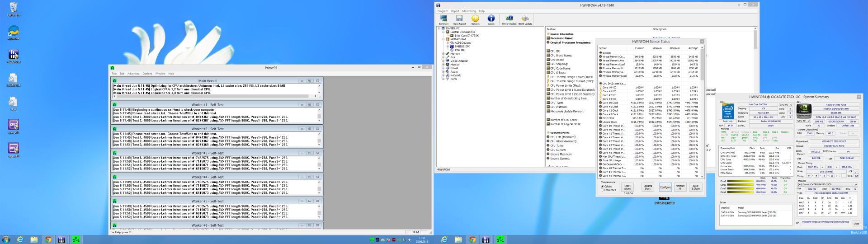This screenshot has width=868, height=244.
Task: Select SMBIOS DMI tree item
Action: (462, 47)
